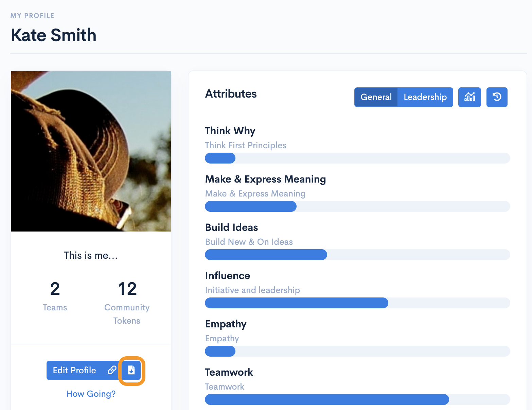Switch to the Leadership attributes tab
The width and height of the screenshot is (532, 410).
(425, 97)
